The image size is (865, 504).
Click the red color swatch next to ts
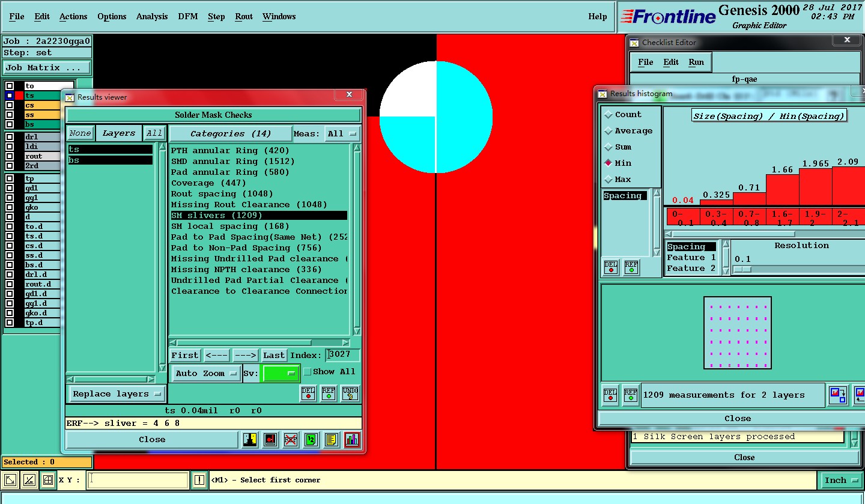[x=19, y=96]
